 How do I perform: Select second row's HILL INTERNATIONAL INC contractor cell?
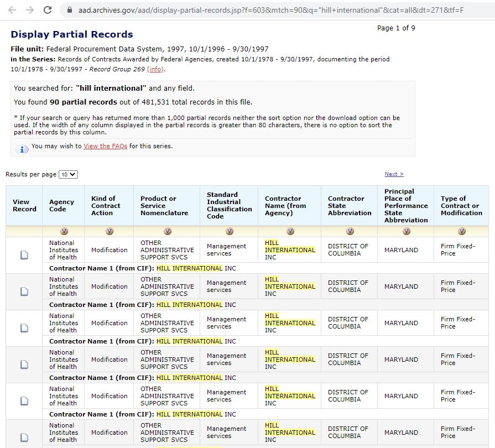[290, 286]
